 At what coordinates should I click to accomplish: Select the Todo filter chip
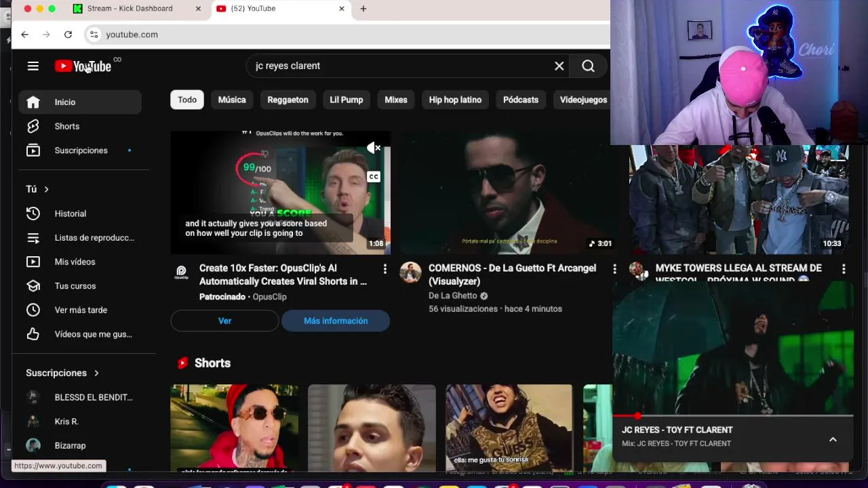pos(187,100)
